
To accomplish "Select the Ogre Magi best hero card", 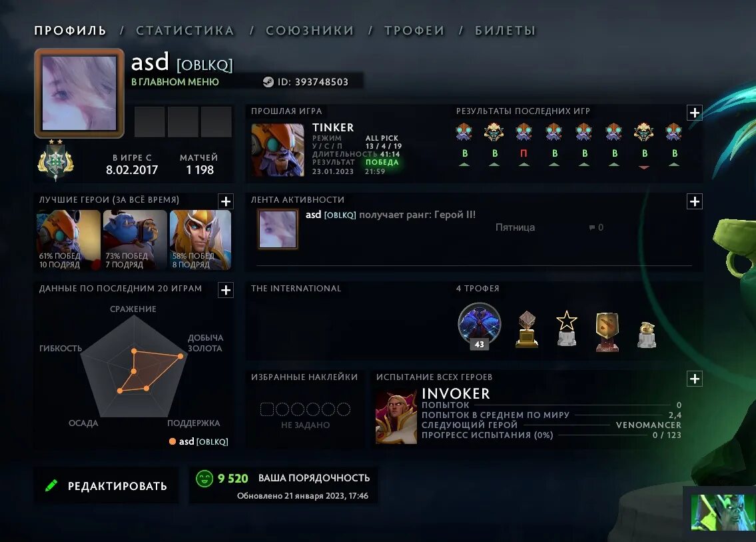I will tap(135, 240).
